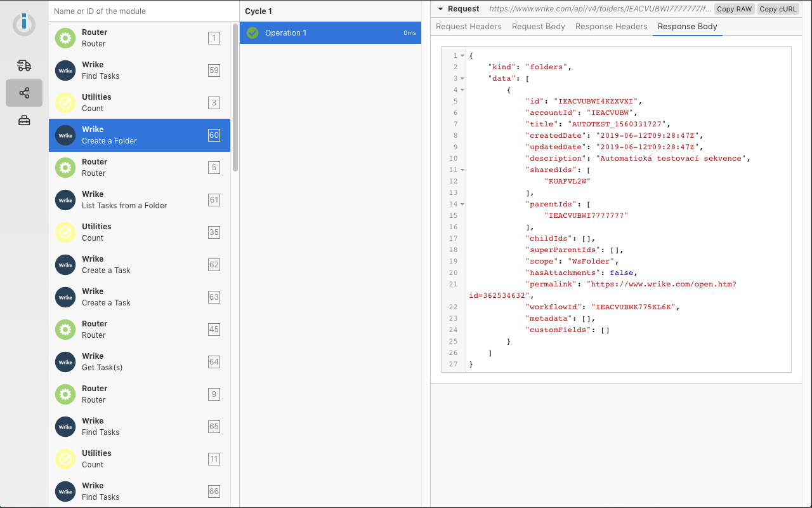Click the green success check on Operation 1
This screenshot has height=508, width=812.
[x=252, y=33]
